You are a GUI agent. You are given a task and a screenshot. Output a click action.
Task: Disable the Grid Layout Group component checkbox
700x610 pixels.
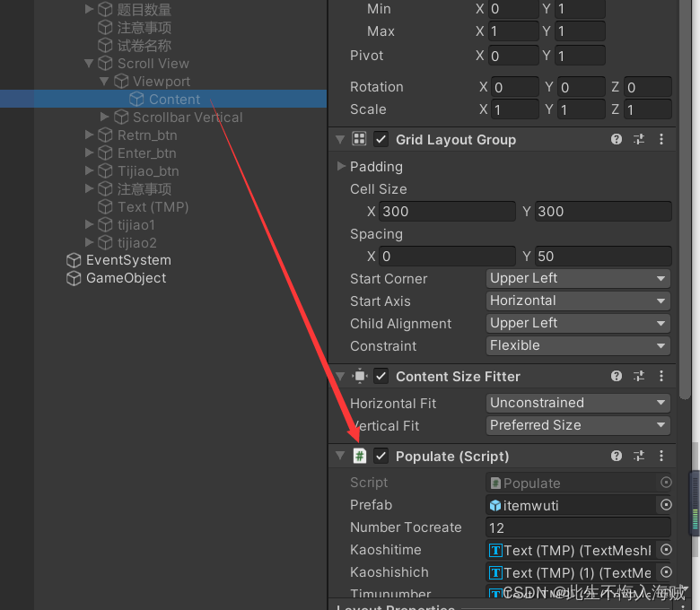click(x=381, y=139)
